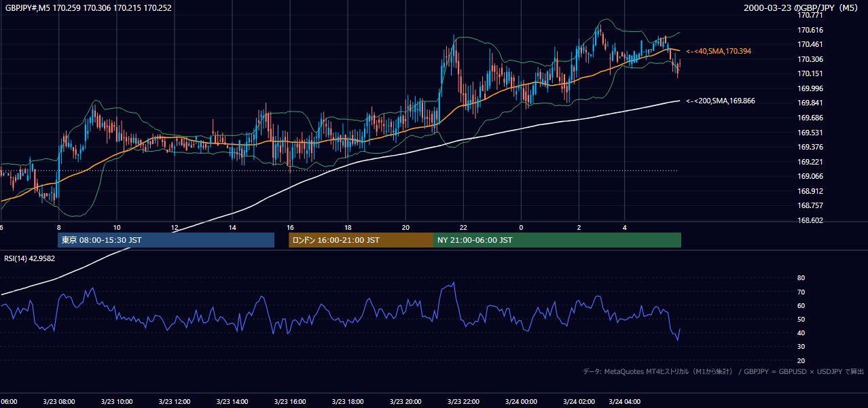The image size is (868, 408).
Task: Click price axis label 170.616
Action: coord(811,30)
